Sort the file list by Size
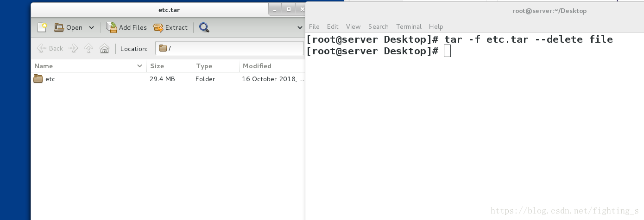This screenshot has width=644, height=220. pyautogui.click(x=170, y=66)
